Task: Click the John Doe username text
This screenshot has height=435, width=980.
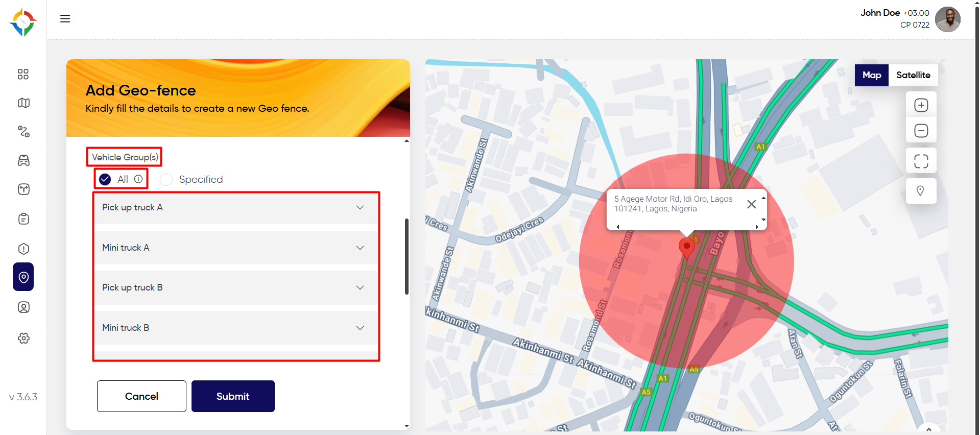Action: point(880,13)
